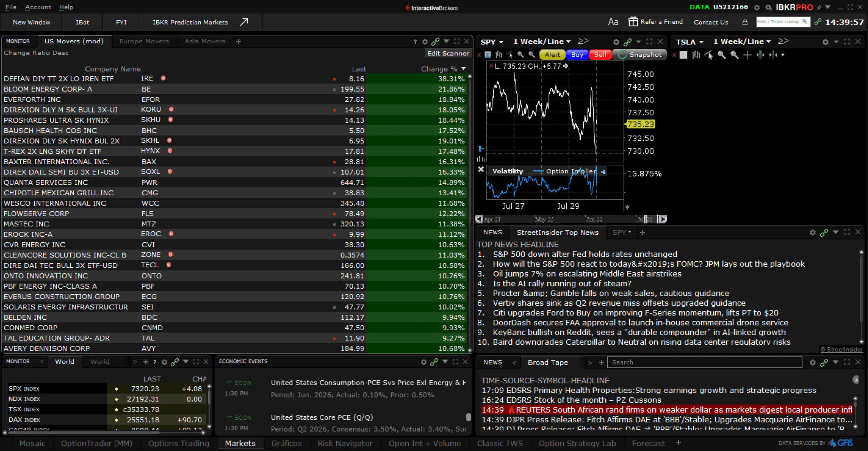
Task: Close the Volatility sub-chart with its X
Action: pos(481,169)
